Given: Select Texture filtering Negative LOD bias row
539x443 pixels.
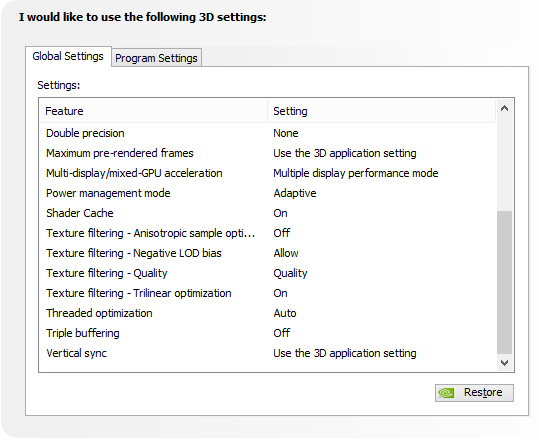Looking at the screenshot, I should (268, 253).
